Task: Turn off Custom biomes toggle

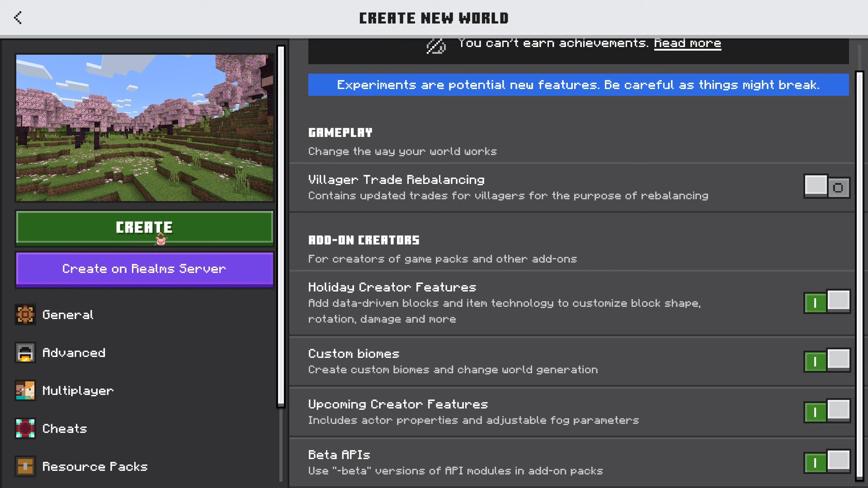Action: tap(827, 361)
